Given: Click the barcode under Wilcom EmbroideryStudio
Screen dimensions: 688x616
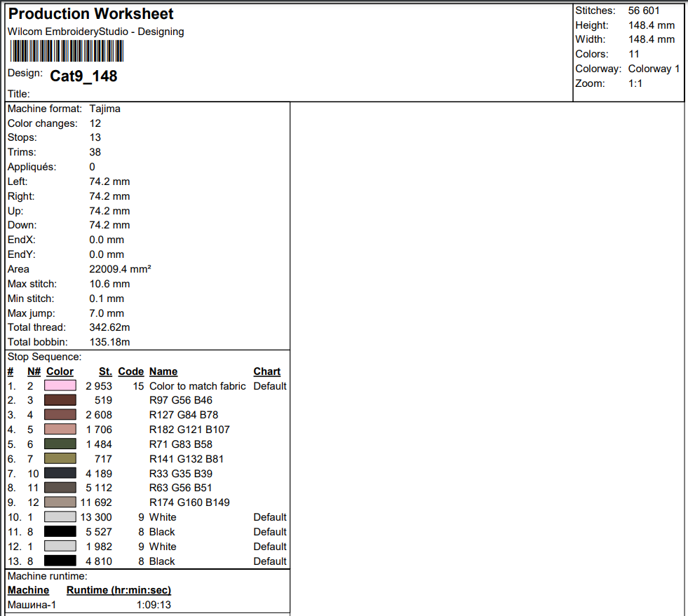Looking at the screenshot, I should click(x=67, y=51).
